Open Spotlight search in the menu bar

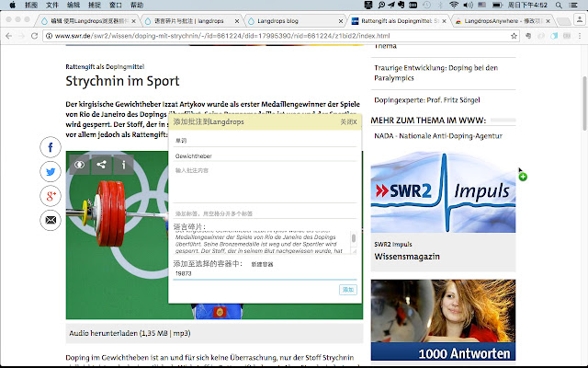click(x=559, y=5)
